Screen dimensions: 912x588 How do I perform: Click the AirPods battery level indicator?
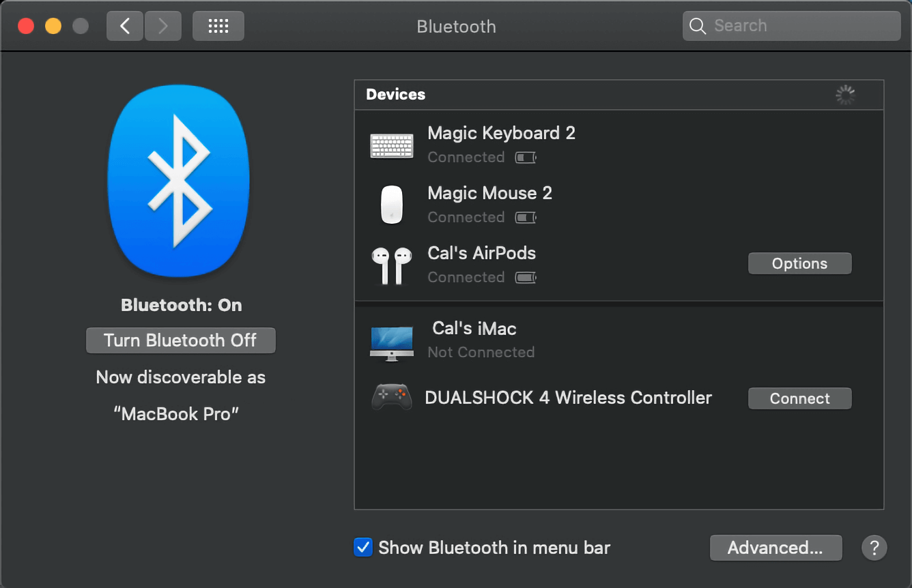pyautogui.click(x=526, y=278)
